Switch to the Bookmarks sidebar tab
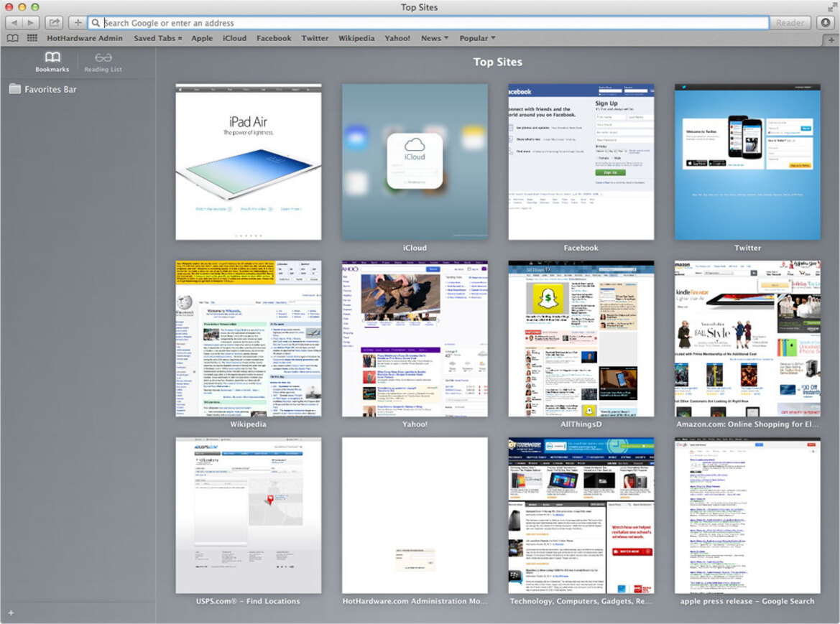Viewport: 840px width, 624px height. (x=52, y=62)
